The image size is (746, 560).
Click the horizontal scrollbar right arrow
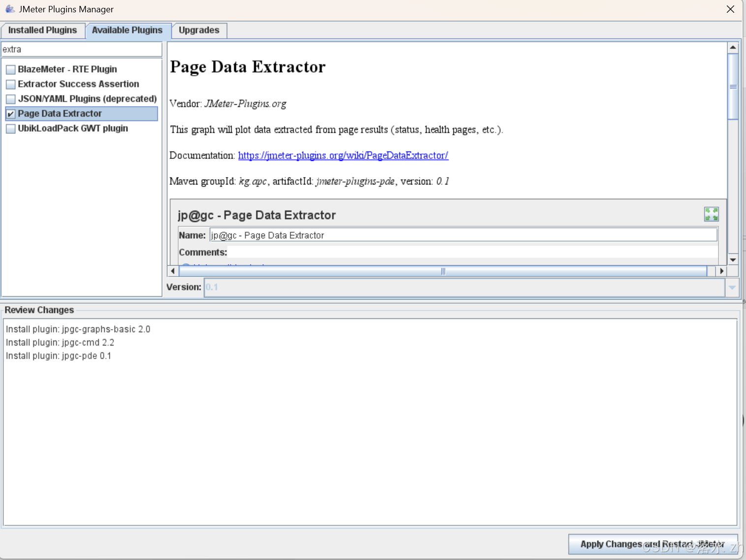pos(721,271)
